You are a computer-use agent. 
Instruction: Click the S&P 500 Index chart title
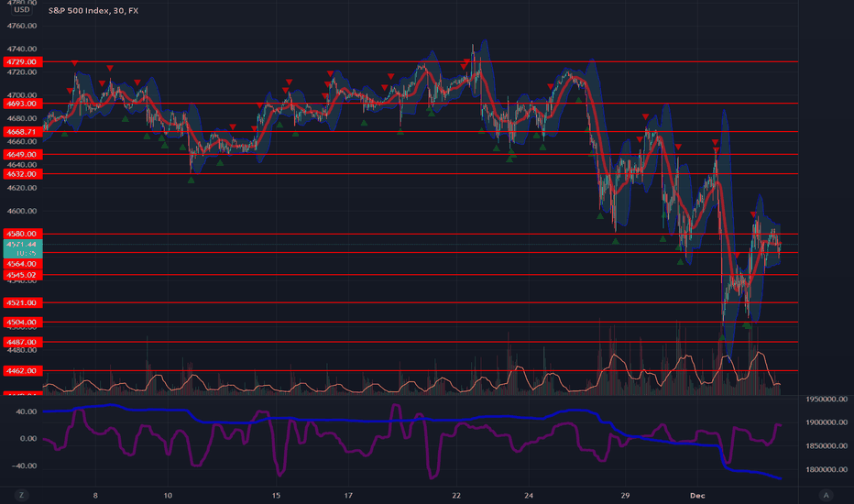click(93, 10)
